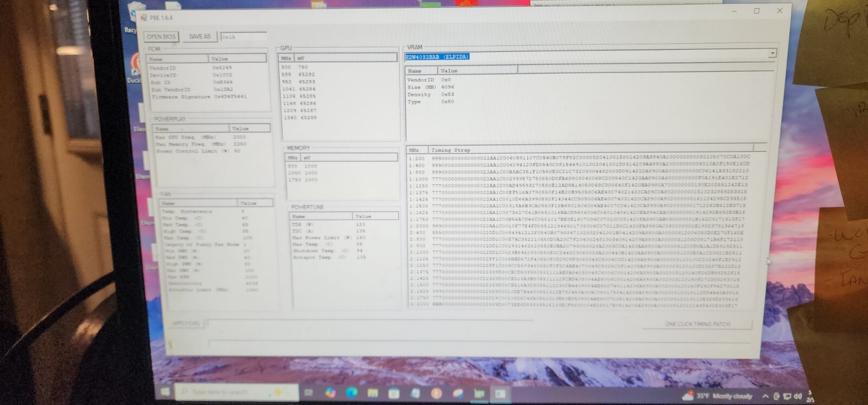Viewport: 868px width, 405px height.
Task: Click the SAVE AS button
Action: [200, 36]
